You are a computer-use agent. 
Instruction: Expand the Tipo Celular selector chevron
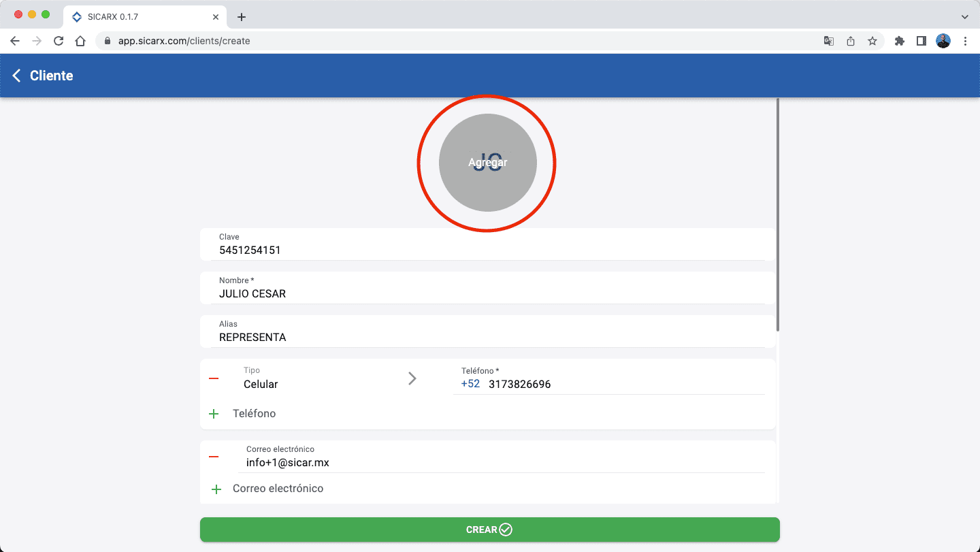(412, 378)
